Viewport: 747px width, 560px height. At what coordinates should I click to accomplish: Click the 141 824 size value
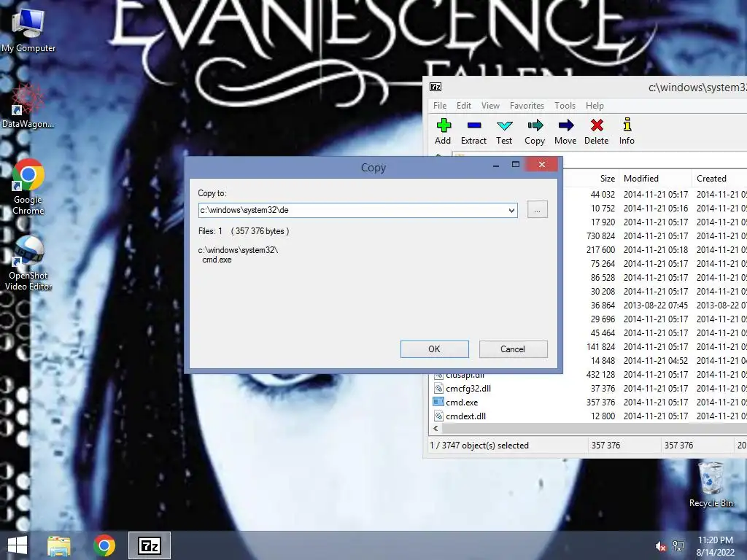(600, 347)
